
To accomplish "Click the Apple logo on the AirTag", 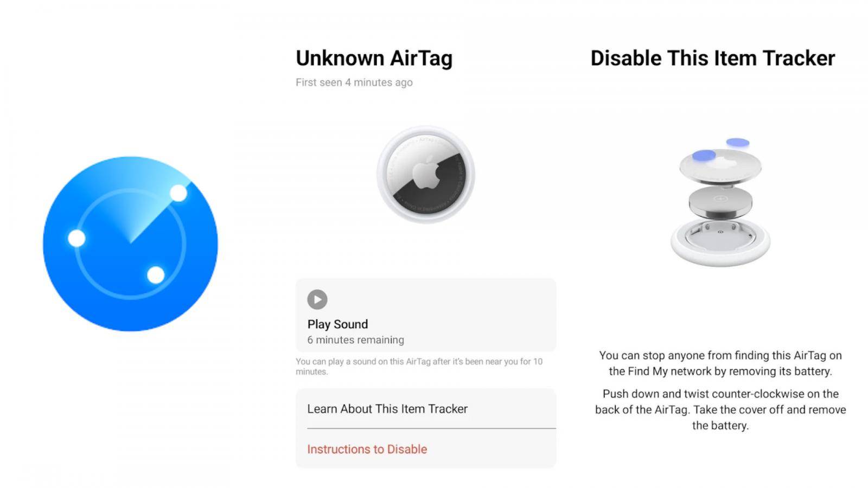I will [x=426, y=175].
